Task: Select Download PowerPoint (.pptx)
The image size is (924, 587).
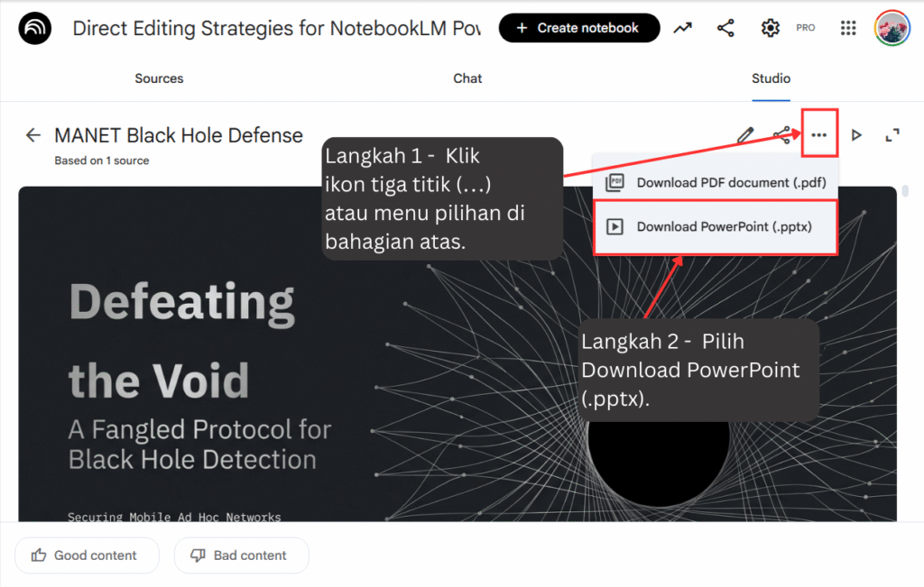Action: pyautogui.click(x=716, y=226)
